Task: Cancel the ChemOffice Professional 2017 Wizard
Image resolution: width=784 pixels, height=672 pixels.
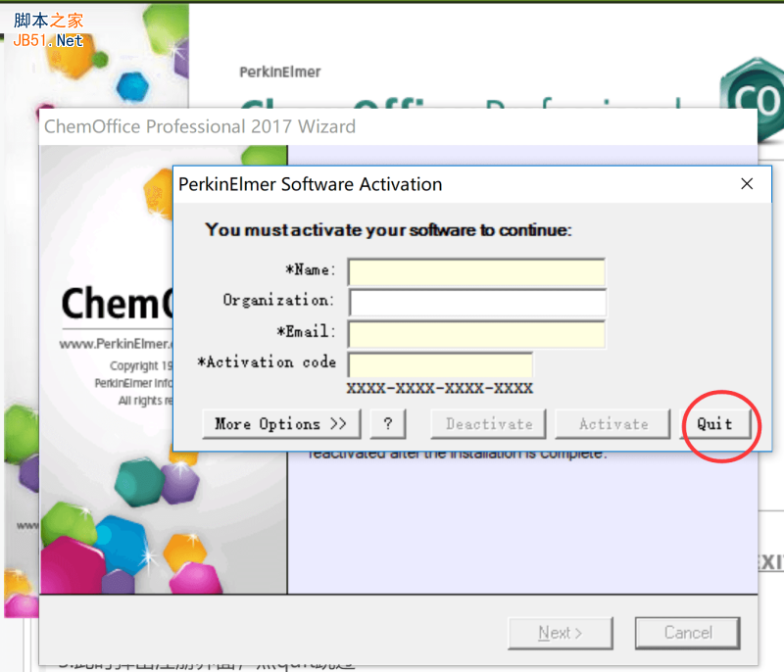Action: point(688,633)
